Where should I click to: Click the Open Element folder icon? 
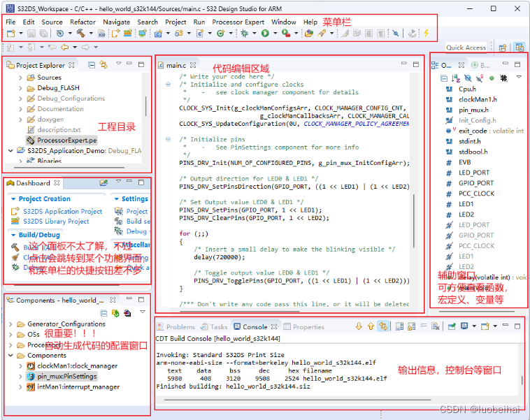pos(308,33)
